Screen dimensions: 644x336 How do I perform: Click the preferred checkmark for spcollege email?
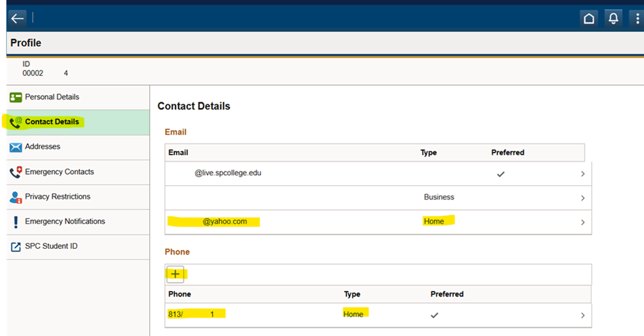tap(501, 174)
